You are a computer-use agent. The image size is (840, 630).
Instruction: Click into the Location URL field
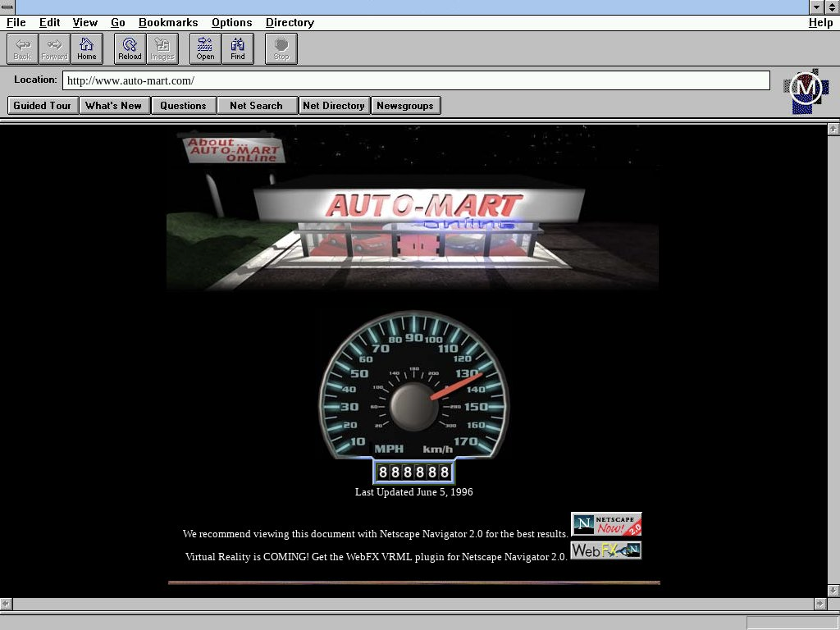click(416, 80)
